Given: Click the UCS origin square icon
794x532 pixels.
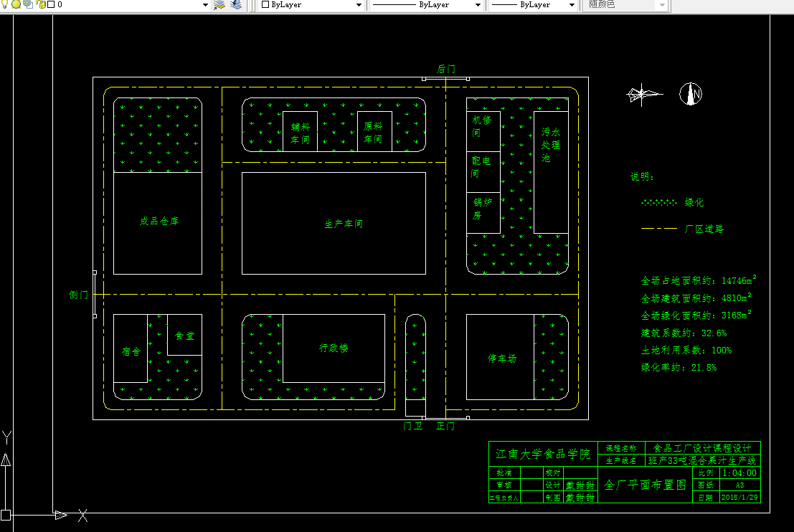Looking at the screenshot, I should click(6, 515).
